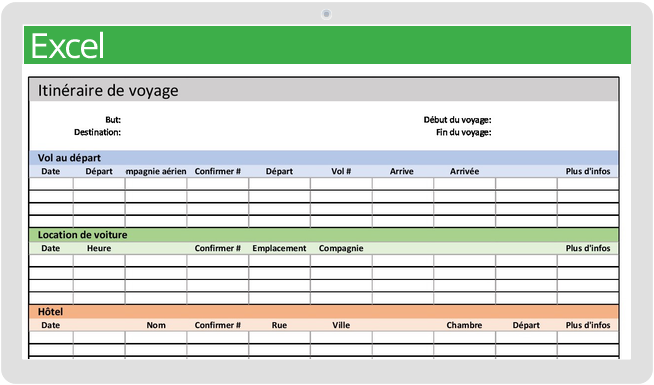Click the 'Arrive' column header
This screenshot has height=385, width=654.
click(x=402, y=171)
